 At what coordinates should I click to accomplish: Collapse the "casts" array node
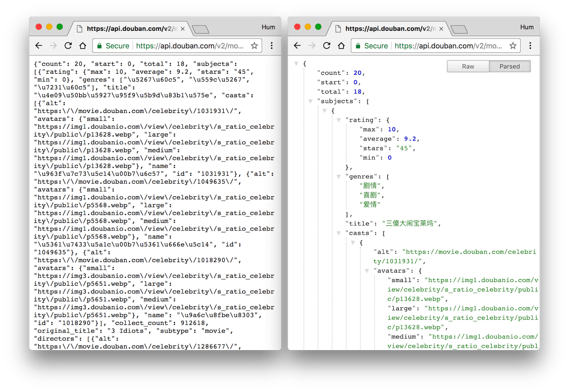click(338, 233)
